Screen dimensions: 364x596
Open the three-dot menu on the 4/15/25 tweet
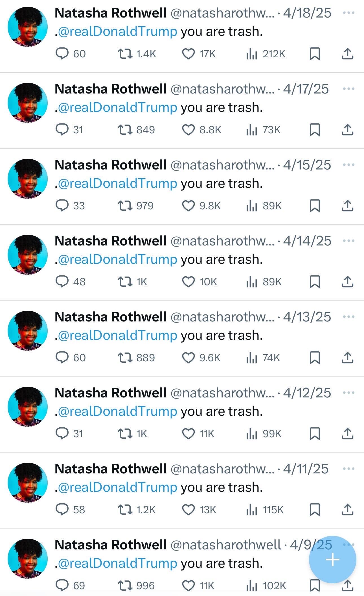click(x=349, y=165)
